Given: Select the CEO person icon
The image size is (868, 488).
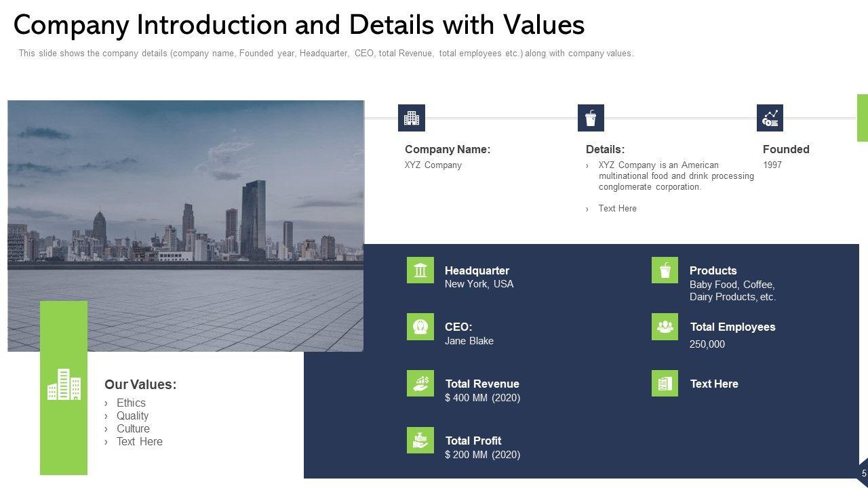Looking at the screenshot, I should 420,327.
